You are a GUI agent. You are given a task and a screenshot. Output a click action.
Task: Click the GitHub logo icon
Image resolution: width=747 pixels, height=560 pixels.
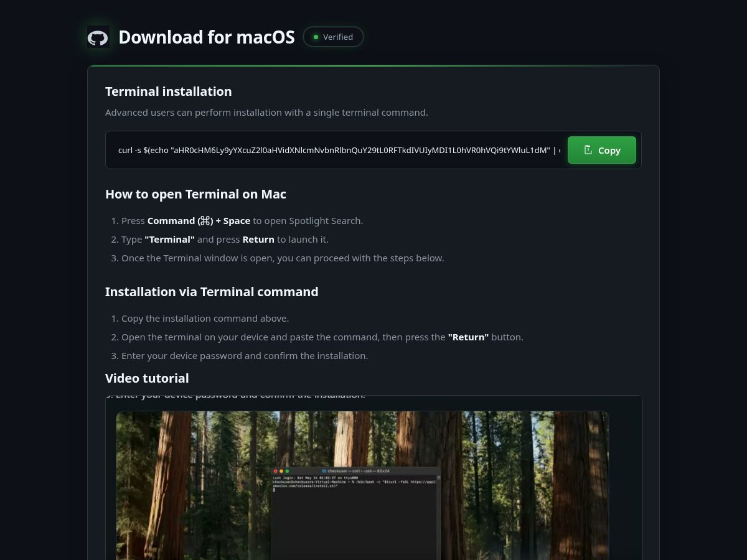click(x=98, y=37)
